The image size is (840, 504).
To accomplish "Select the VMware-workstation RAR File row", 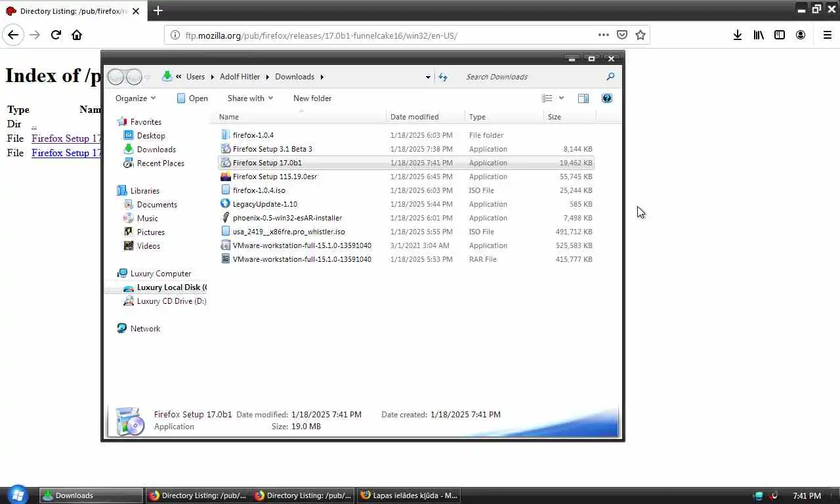I will 406,259.
